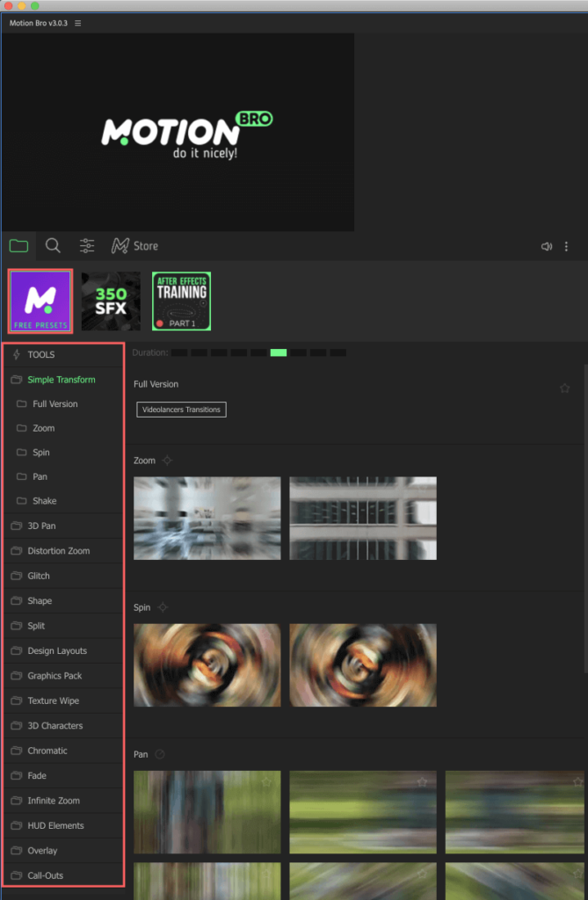Expand the Distortion Zoom category

(63, 551)
